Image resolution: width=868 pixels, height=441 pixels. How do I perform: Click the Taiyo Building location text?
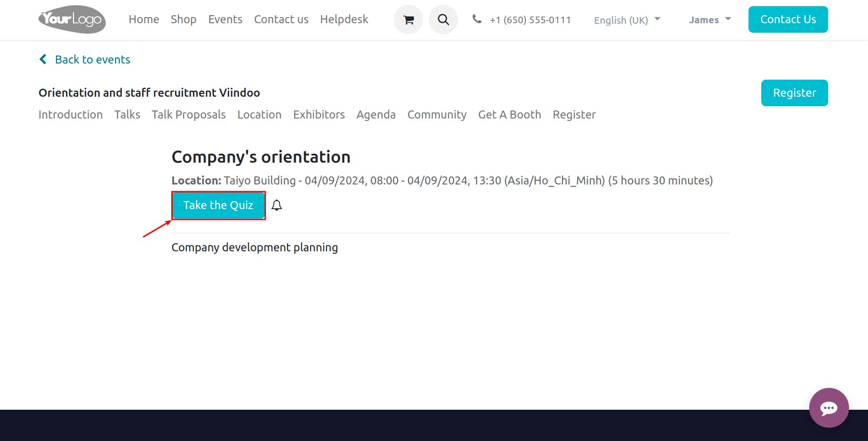tap(260, 181)
